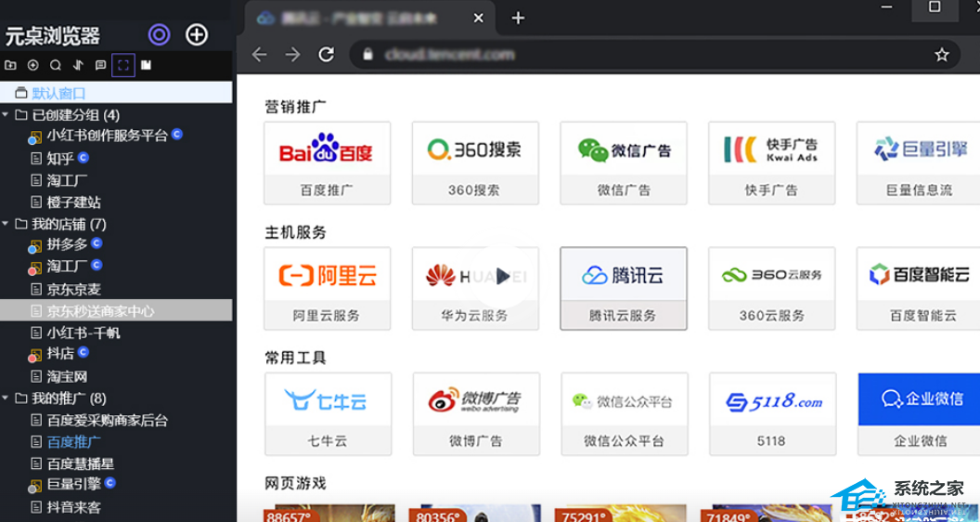The width and height of the screenshot is (980, 522).
Task: Click the up-down sort arrows icon
Action: tap(78, 65)
